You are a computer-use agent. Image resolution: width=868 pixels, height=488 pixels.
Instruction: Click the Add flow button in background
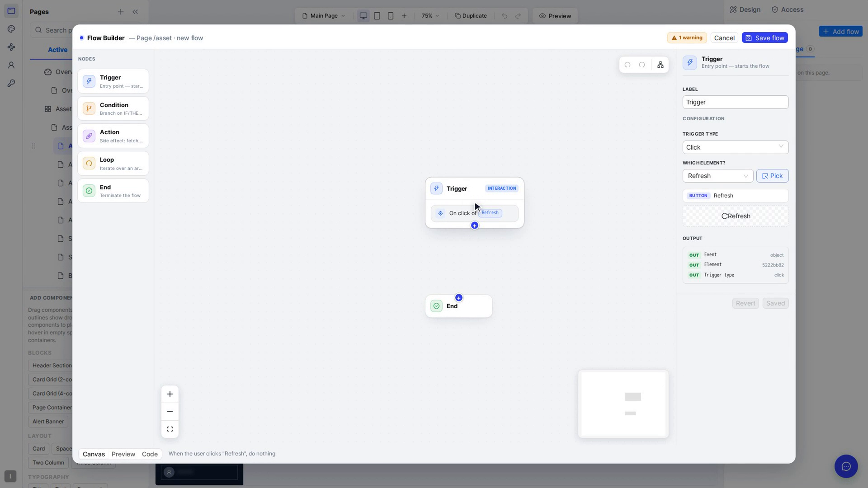click(x=841, y=31)
